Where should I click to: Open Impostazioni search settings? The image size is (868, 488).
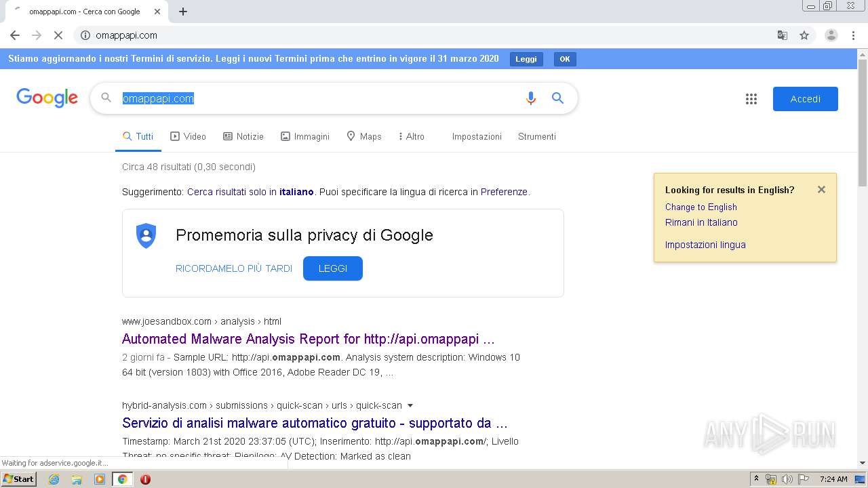(x=477, y=136)
